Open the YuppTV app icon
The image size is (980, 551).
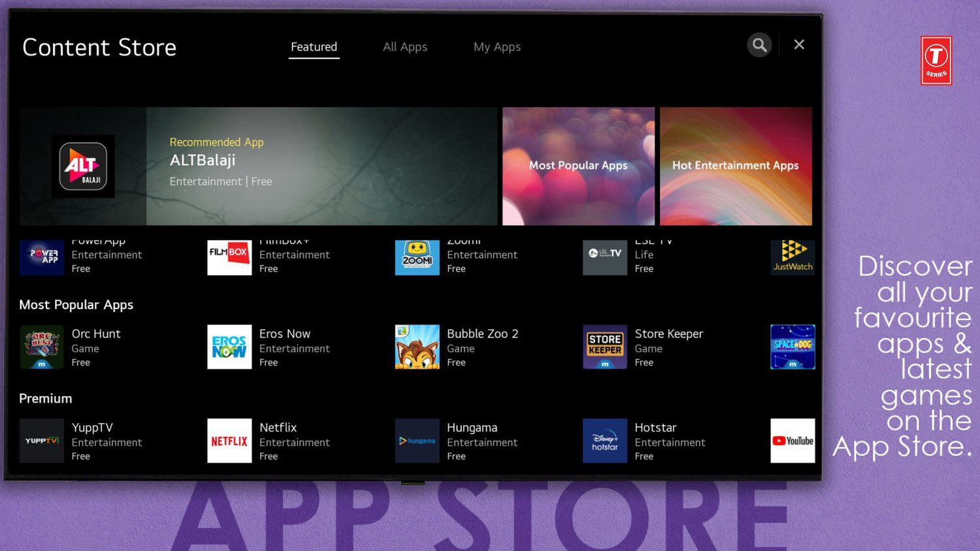pos(42,441)
